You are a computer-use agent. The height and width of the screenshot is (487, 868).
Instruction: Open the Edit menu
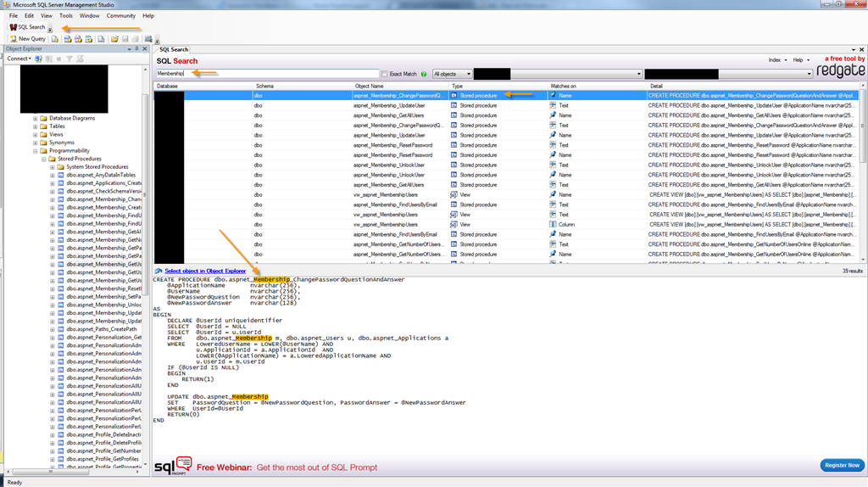coord(29,15)
